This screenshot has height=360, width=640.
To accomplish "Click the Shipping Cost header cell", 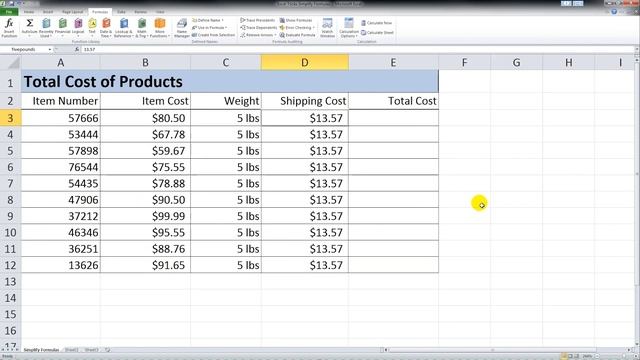I will (304, 101).
